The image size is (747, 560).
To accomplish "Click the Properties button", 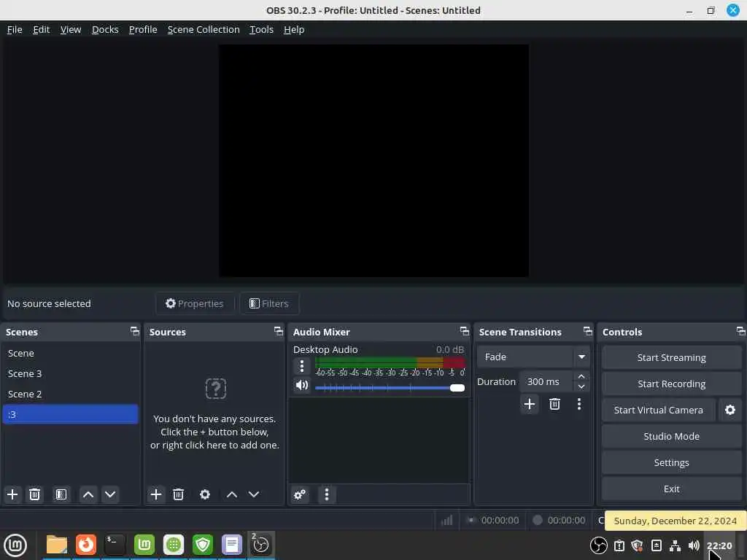I will coord(194,303).
